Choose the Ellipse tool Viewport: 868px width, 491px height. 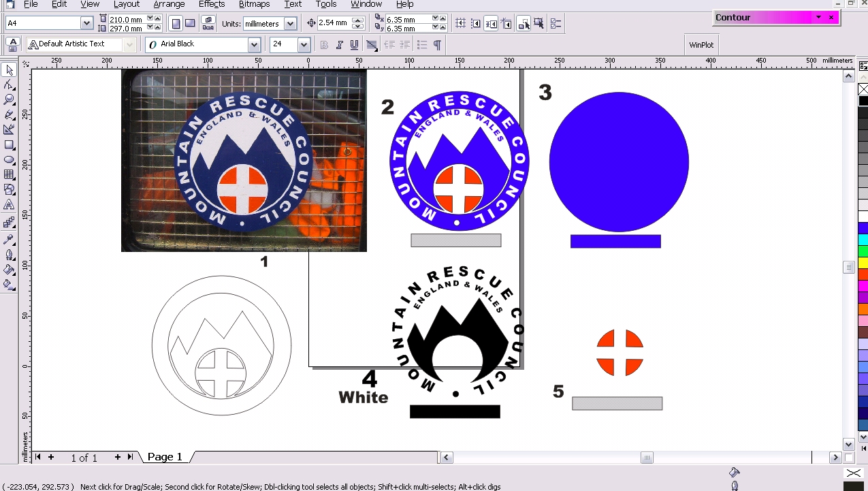[9, 160]
